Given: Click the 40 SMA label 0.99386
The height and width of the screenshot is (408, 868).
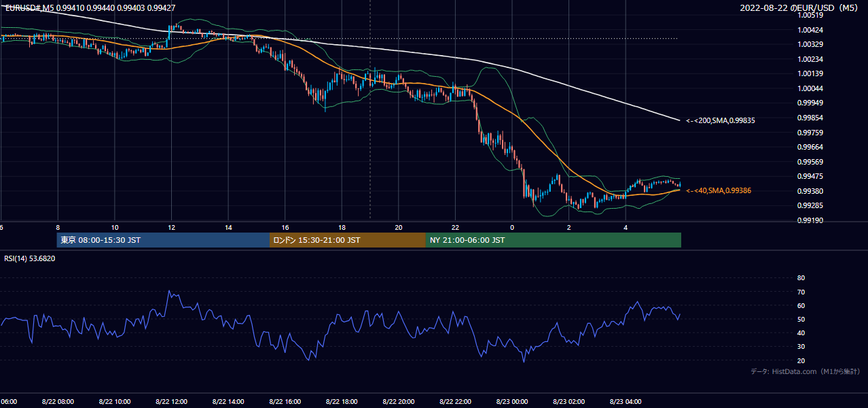Looking at the screenshot, I should [719, 191].
